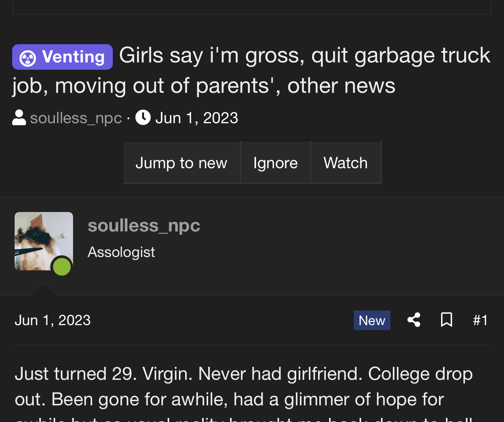
Task: Ignore this thread
Action: click(x=276, y=163)
